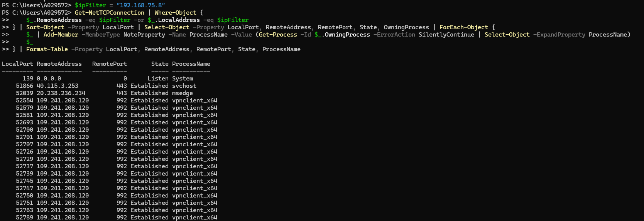Click the "192.168.75.8" IP string
This screenshot has width=644, height=221.
[140, 5]
